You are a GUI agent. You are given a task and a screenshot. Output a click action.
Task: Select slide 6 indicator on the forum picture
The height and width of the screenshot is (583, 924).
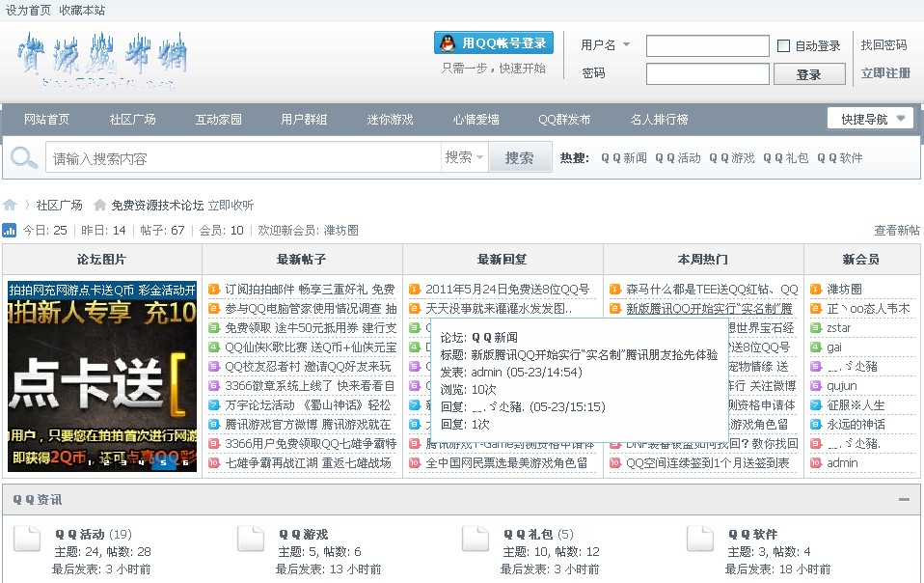tap(185, 462)
